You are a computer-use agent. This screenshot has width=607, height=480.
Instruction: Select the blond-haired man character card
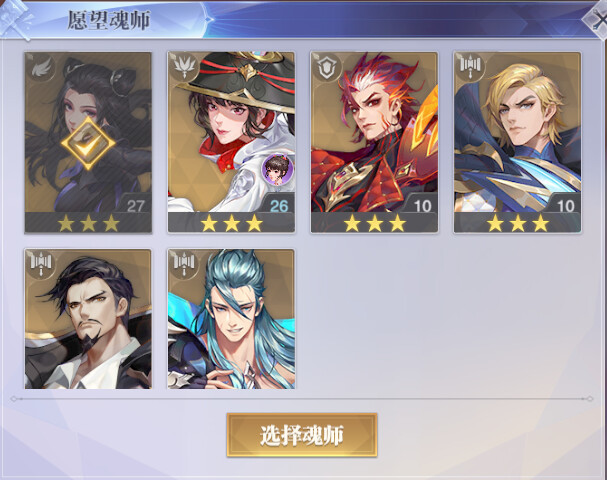518,142
